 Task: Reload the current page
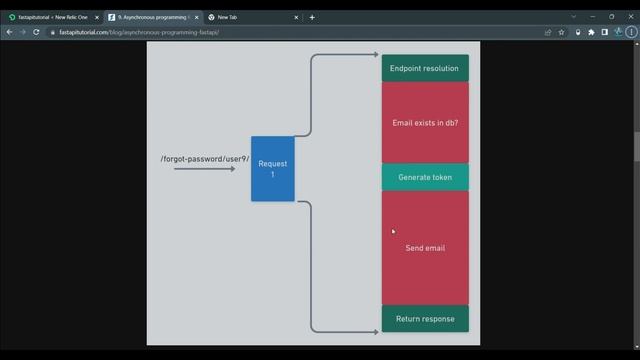tap(36, 32)
